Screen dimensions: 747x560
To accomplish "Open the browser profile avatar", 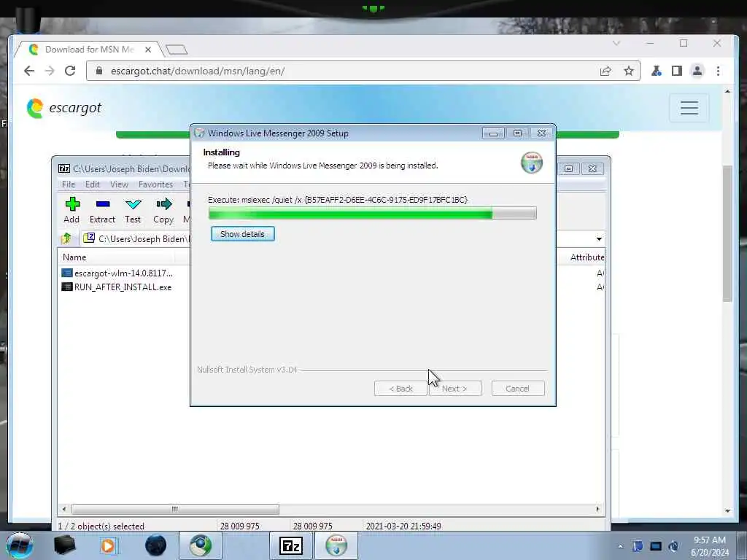I will coord(697,71).
